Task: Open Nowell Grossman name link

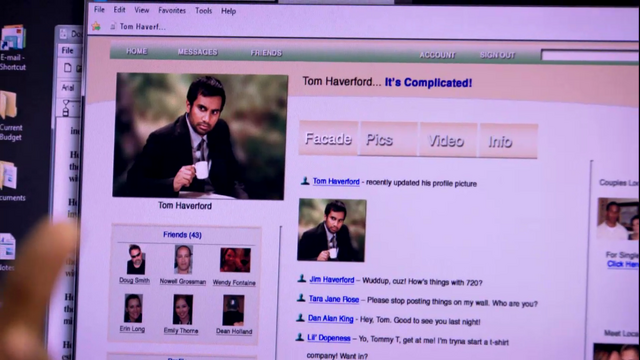Action: tap(183, 281)
